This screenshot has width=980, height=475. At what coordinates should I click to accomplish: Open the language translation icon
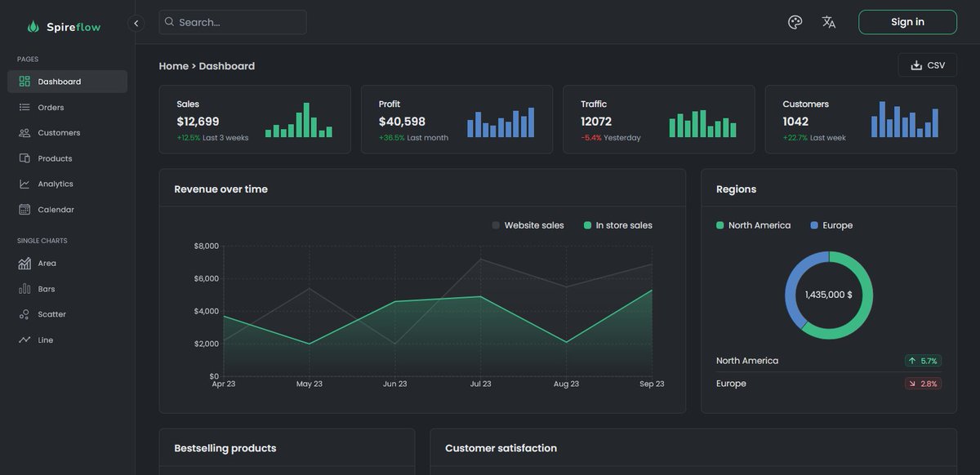point(828,21)
